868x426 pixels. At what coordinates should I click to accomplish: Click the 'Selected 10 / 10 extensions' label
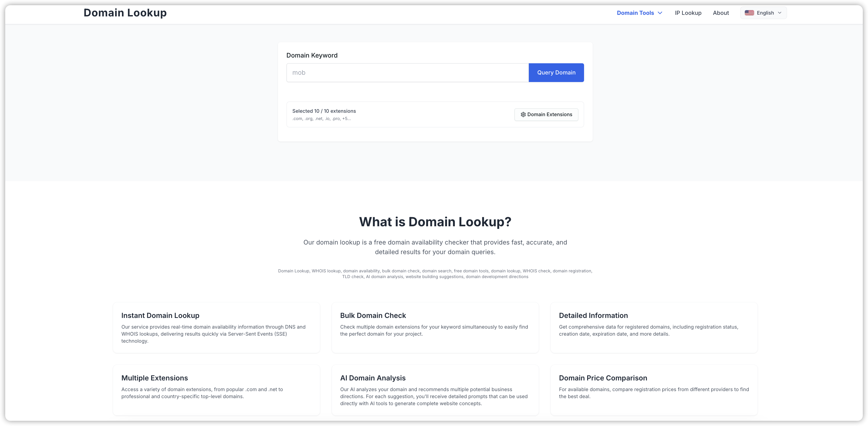tap(324, 111)
